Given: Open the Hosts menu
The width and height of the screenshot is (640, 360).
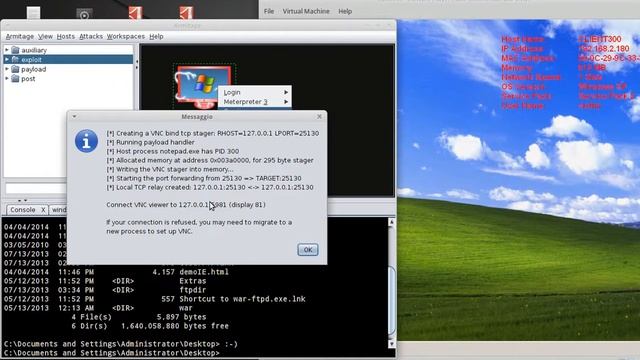Looking at the screenshot, I should (x=65, y=36).
